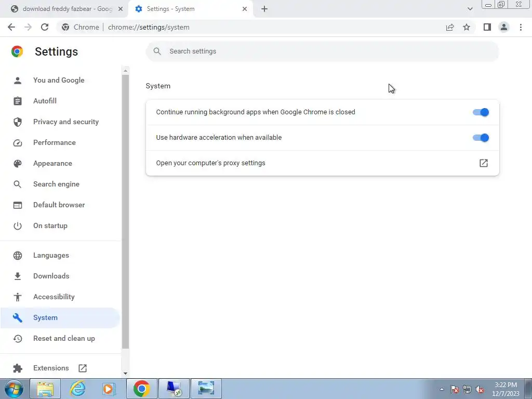This screenshot has width=532, height=399.
Task: Open Extensions page link
Action: [51, 368]
